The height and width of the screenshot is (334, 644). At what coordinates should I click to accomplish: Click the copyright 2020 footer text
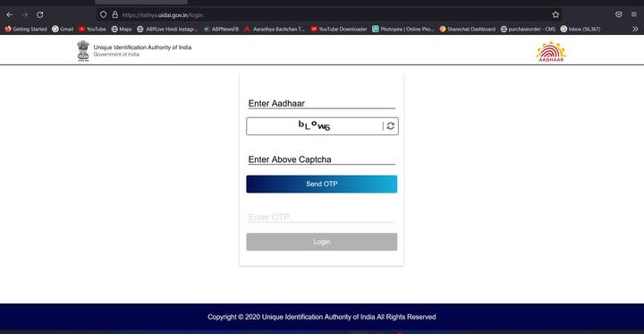tap(322, 317)
